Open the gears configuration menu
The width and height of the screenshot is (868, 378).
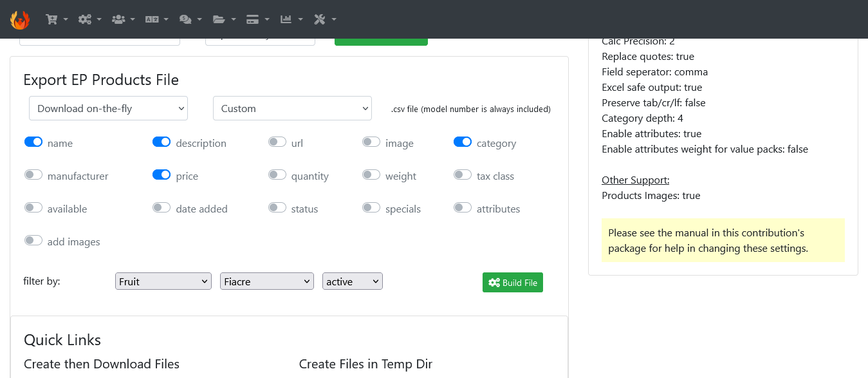[90, 19]
